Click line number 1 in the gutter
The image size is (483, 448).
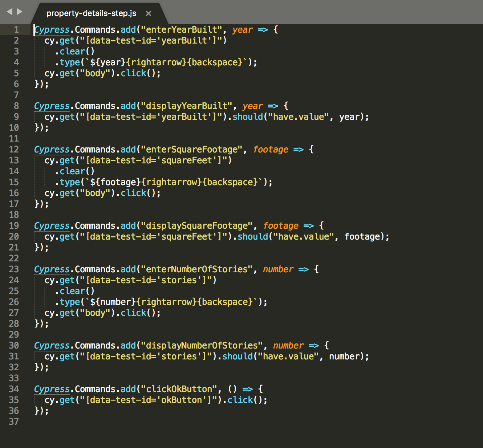point(16,30)
